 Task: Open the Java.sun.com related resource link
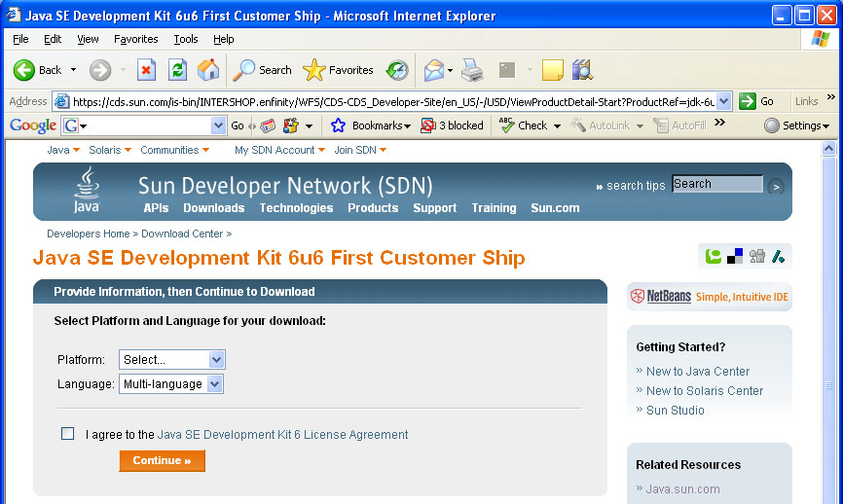point(682,489)
